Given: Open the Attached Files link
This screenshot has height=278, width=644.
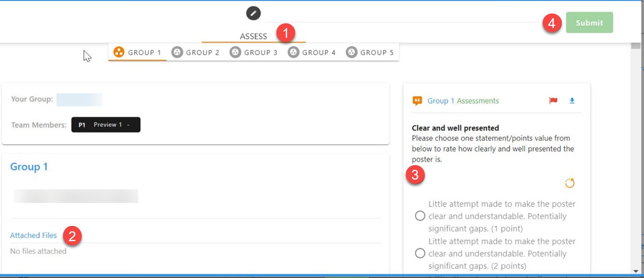Looking at the screenshot, I should [x=34, y=236].
